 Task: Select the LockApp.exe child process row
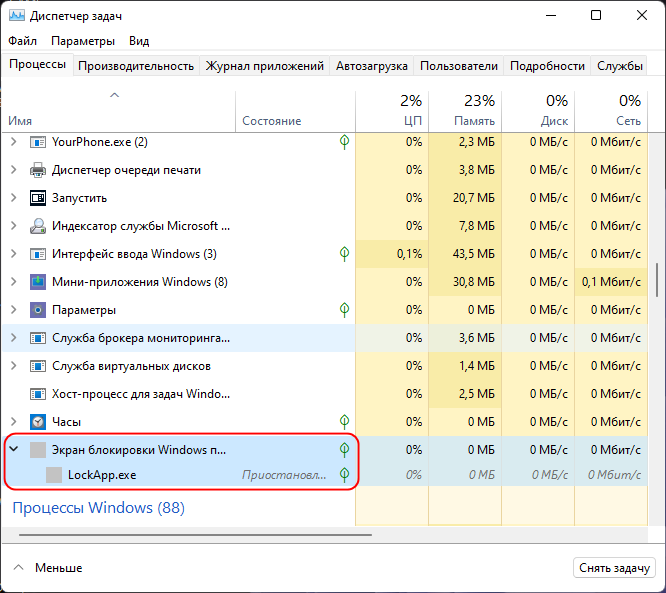coord(325,475)
